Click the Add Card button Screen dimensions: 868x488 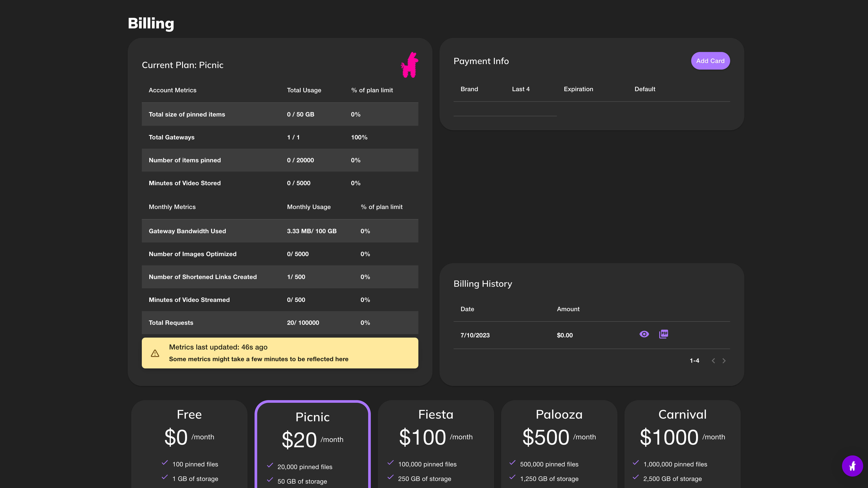tap(711, 61)
